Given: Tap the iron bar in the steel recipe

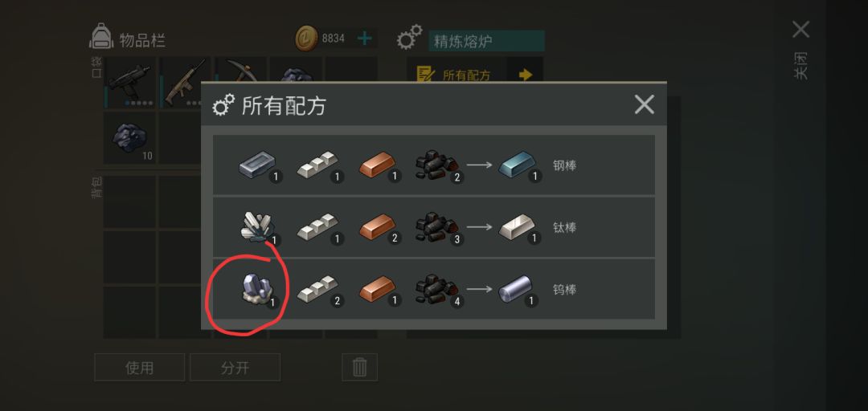Looking at the screenshot, I should [257, 165].
